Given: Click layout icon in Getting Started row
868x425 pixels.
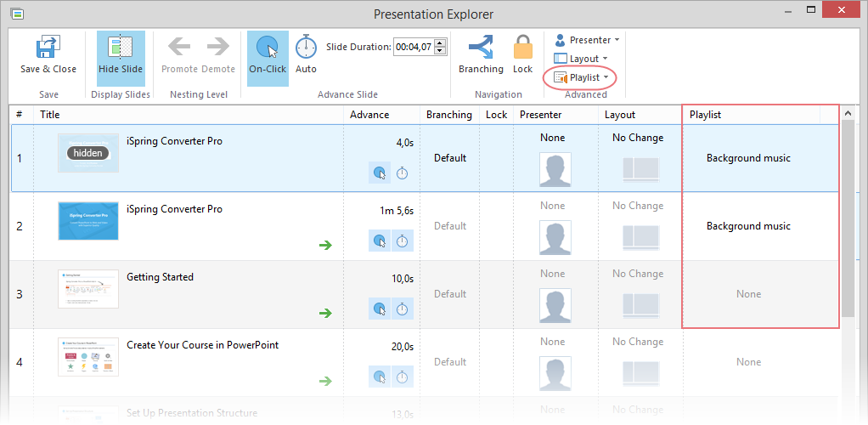Looking at the screenshot, I should tap(641, 305).
